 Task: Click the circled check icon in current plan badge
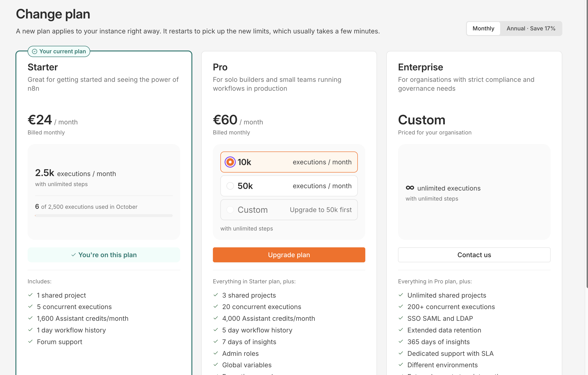click(35, 51)
